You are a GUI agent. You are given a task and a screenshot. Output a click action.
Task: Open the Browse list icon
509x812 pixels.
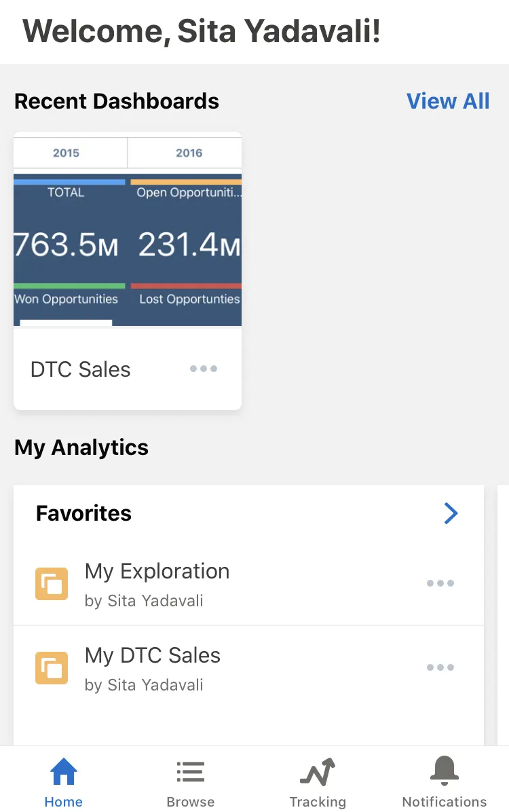click(x=191, y=772)
